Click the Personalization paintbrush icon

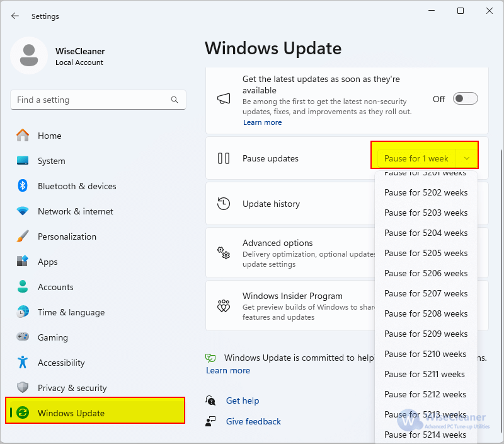click(23, 237)
